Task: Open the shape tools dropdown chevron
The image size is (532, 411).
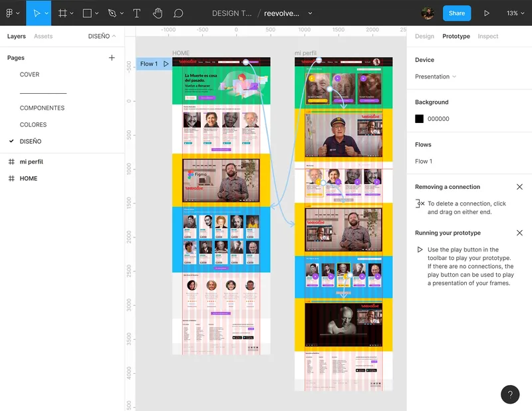Action: pyautogui.click(x=96, y=13)
